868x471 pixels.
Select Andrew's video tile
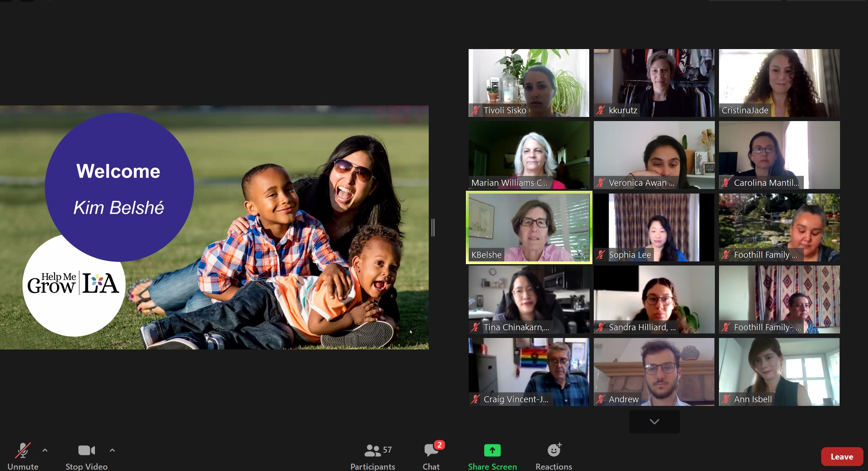point(654,372)
